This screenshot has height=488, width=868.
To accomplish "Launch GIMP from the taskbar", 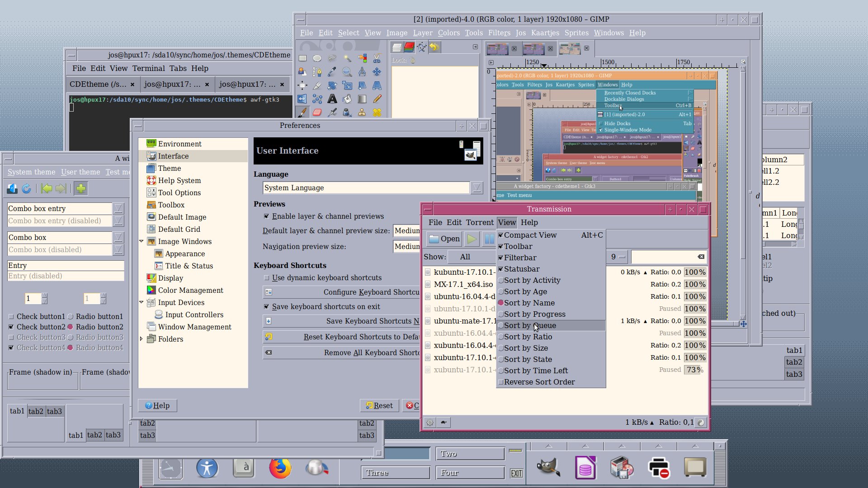I will coord(547,468).
